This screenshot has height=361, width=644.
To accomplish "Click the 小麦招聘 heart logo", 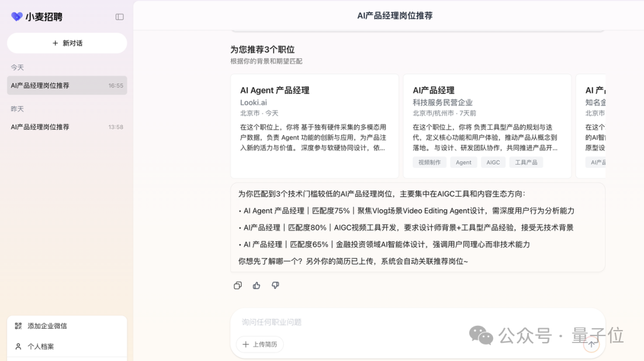I will point(17,17).
